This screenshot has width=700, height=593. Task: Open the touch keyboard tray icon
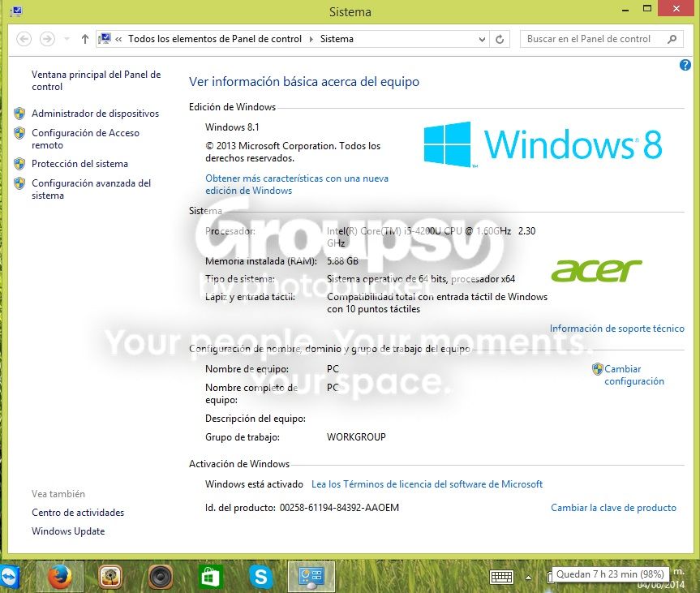[x=501, y=578]
